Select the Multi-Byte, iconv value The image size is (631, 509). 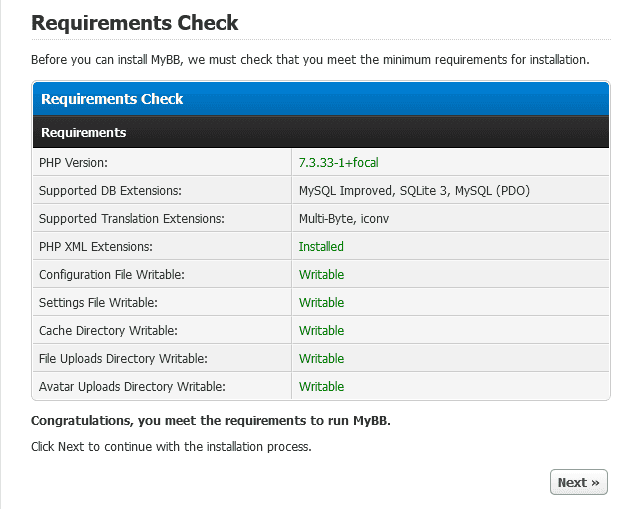click(344, 218)
